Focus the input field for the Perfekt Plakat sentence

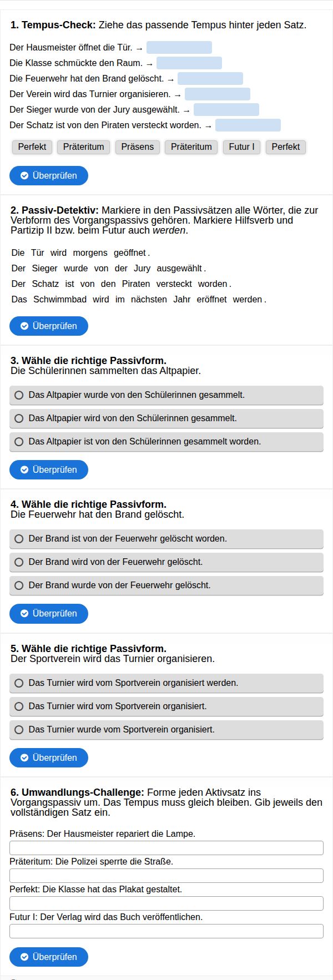point(167,903)
